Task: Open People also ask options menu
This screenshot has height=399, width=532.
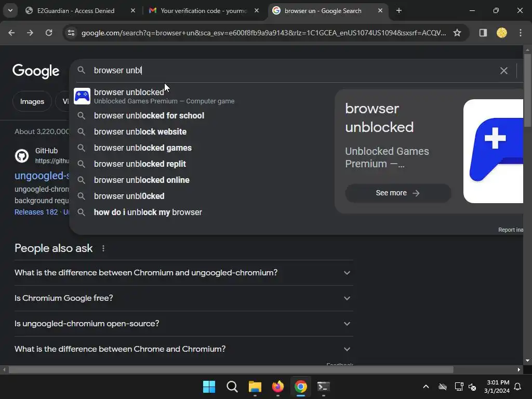Action: point(103,248)
